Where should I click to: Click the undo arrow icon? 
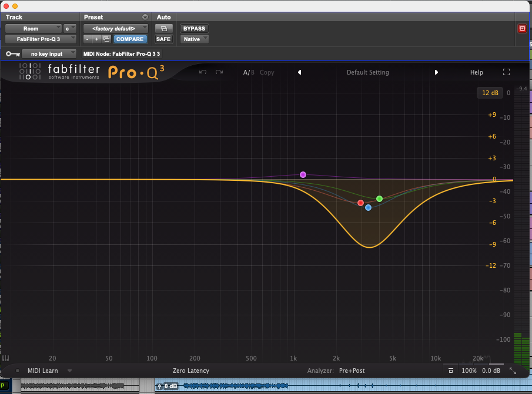click(x=203, y=72)
